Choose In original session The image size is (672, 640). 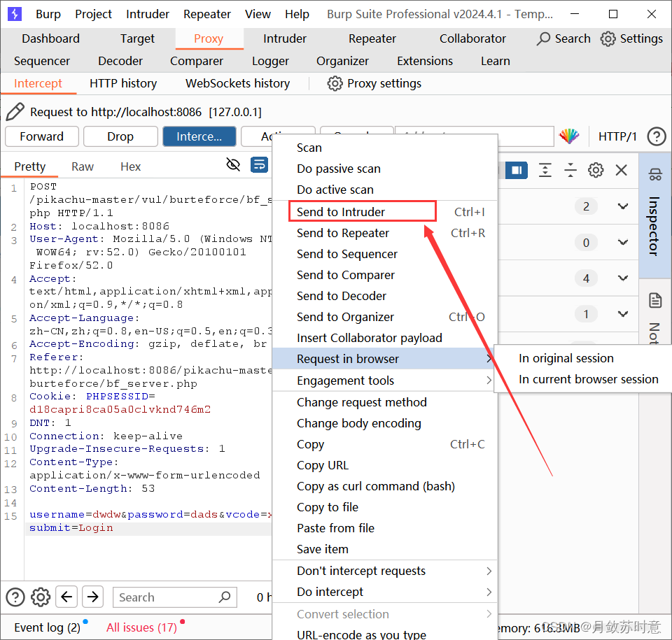point(583,358)
